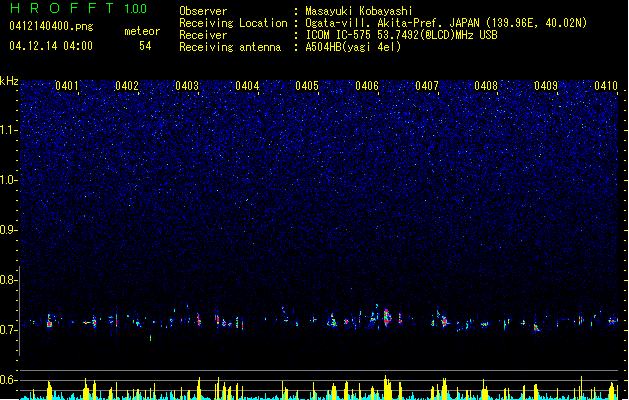The width and height of the screenshot is (629, 400).
Task: Click the HROFFT title text
Action: pos(62,8)
